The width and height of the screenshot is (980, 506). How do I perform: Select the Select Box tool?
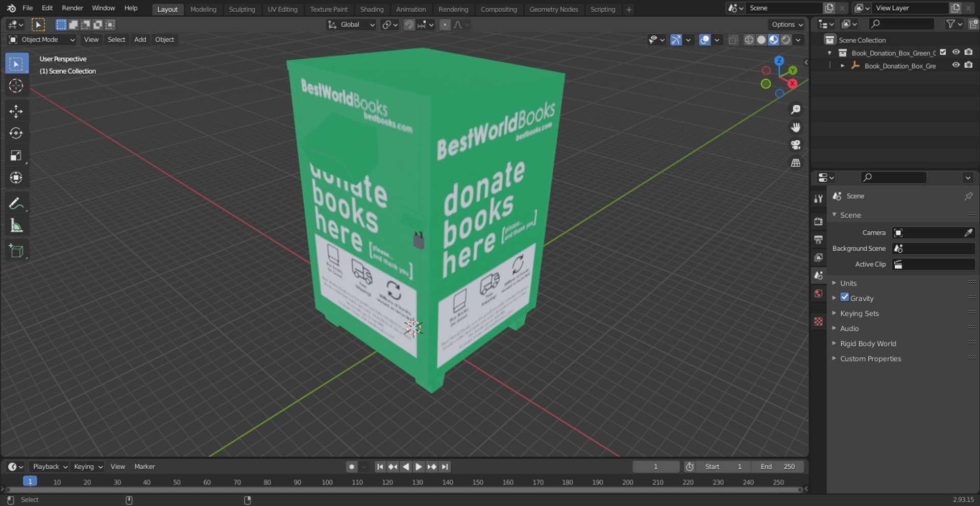[16, 64]
